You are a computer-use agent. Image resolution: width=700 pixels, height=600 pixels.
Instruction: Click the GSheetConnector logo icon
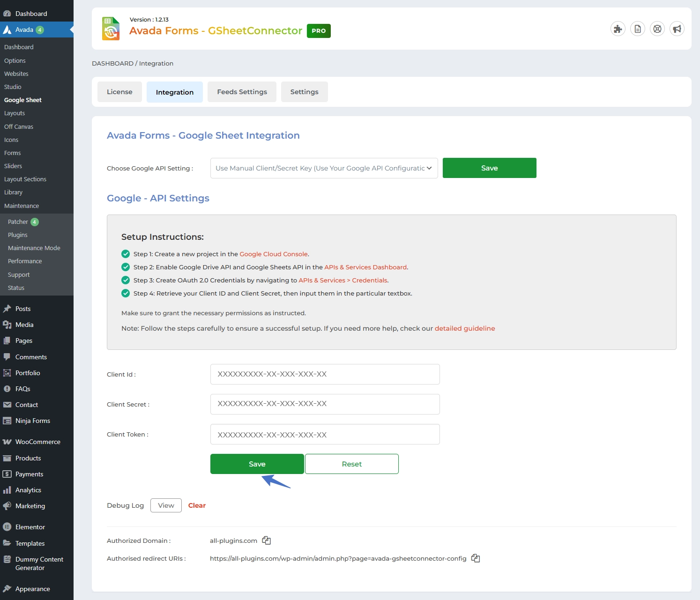[111, 29]
